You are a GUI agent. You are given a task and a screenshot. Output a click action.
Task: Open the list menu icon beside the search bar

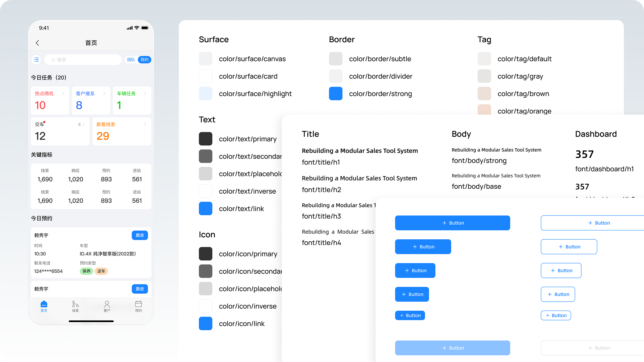pyautogui.click(x=36, y=59)
